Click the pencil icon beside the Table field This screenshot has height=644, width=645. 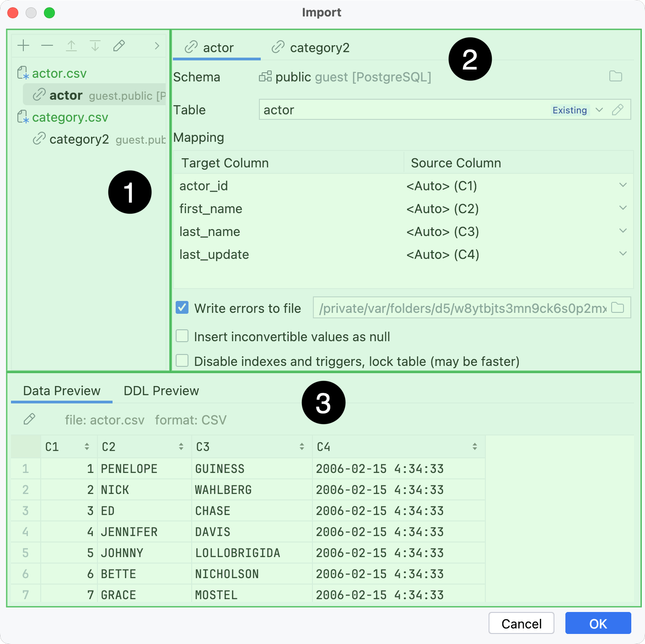click(x=618, y=110)
